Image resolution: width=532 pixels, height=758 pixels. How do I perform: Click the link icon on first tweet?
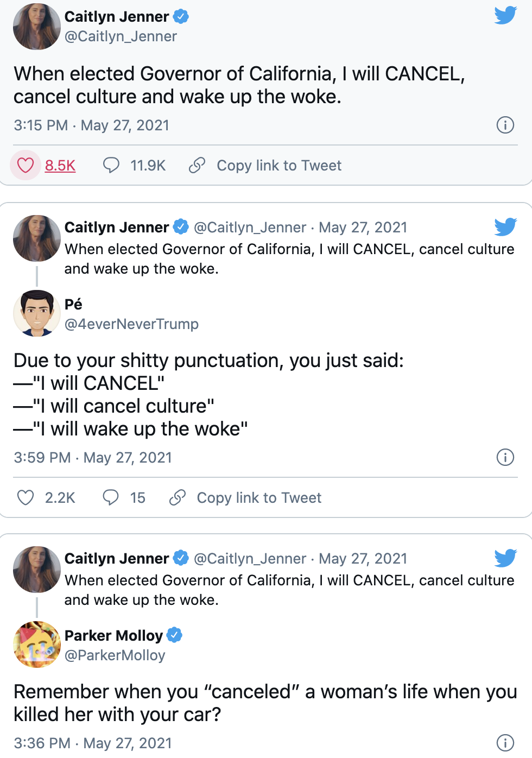tap(197, 165)
